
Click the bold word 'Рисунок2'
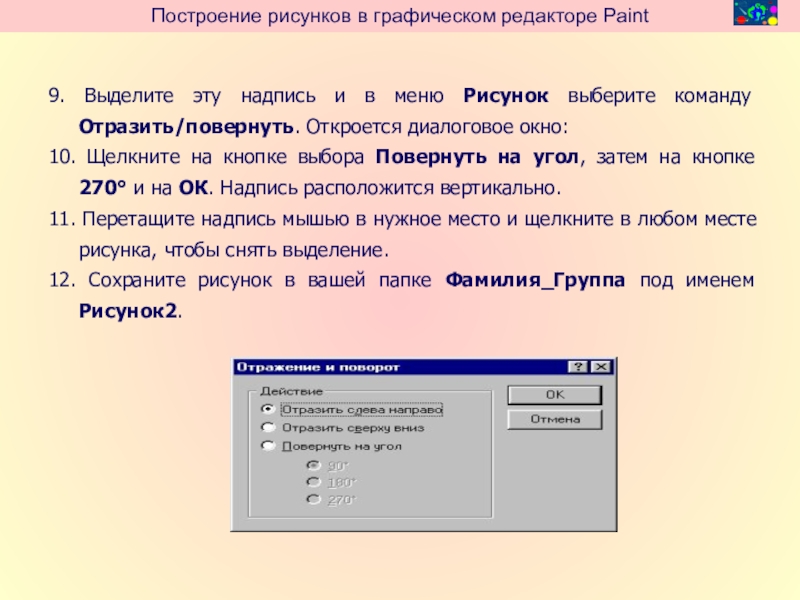[x=128, y=311]
